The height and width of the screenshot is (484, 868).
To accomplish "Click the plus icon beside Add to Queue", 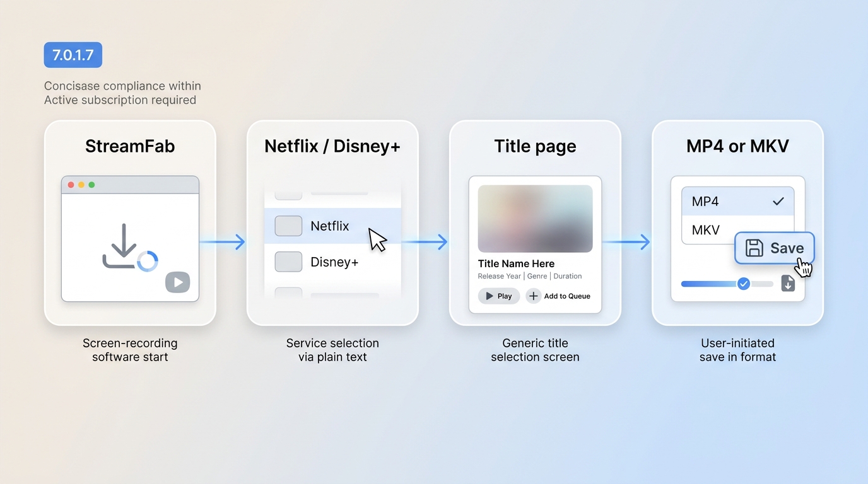I will pyautogui.click(x=534, y=296).
